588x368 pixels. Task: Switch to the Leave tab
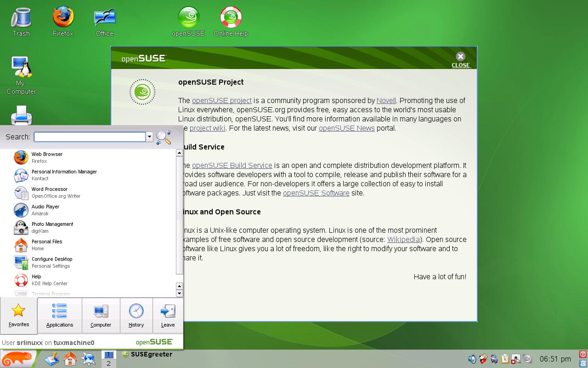coord(168,316)
